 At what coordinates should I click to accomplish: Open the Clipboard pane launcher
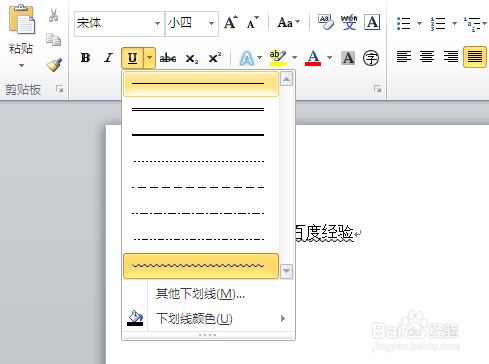(60, 89)
